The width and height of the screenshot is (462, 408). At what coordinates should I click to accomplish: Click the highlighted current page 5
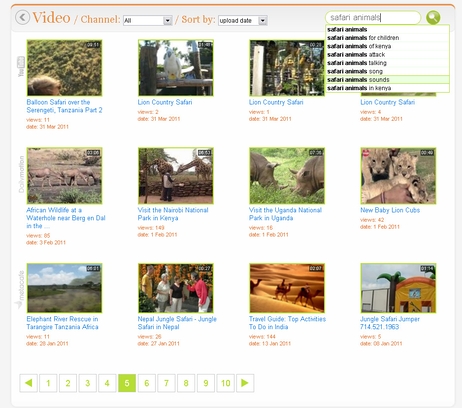coord(127,383)
